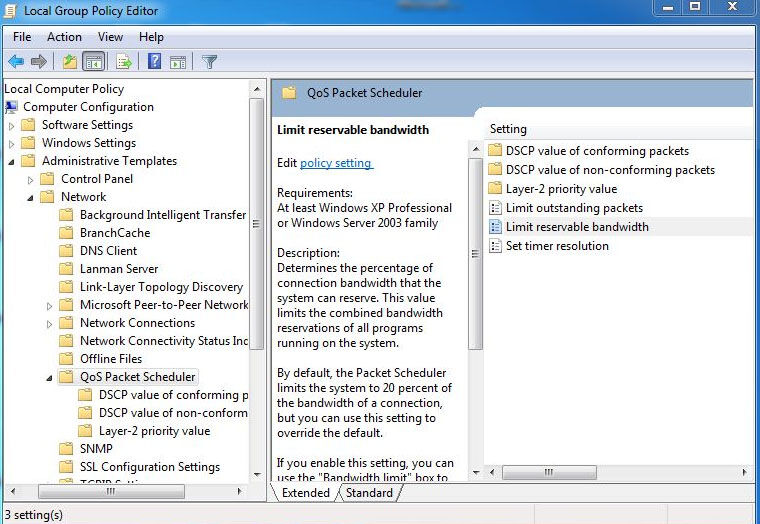Open the View menu

[x=110, y=37]
